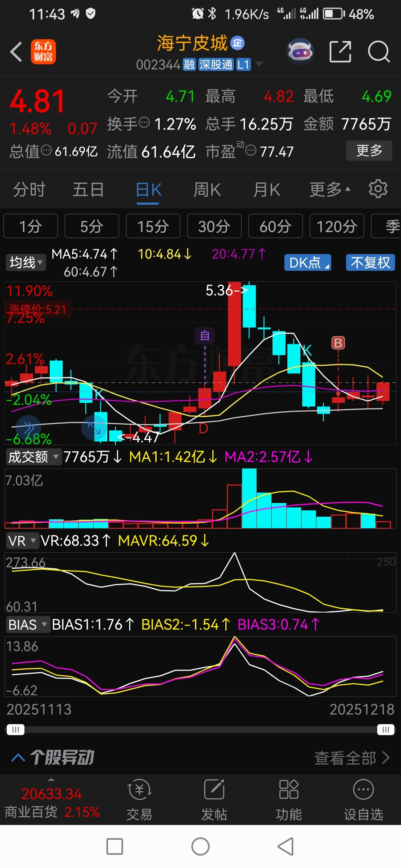This screenshot has width=401, height=868.
Task: Tap the 5.36 high price label
Action: 227,290
